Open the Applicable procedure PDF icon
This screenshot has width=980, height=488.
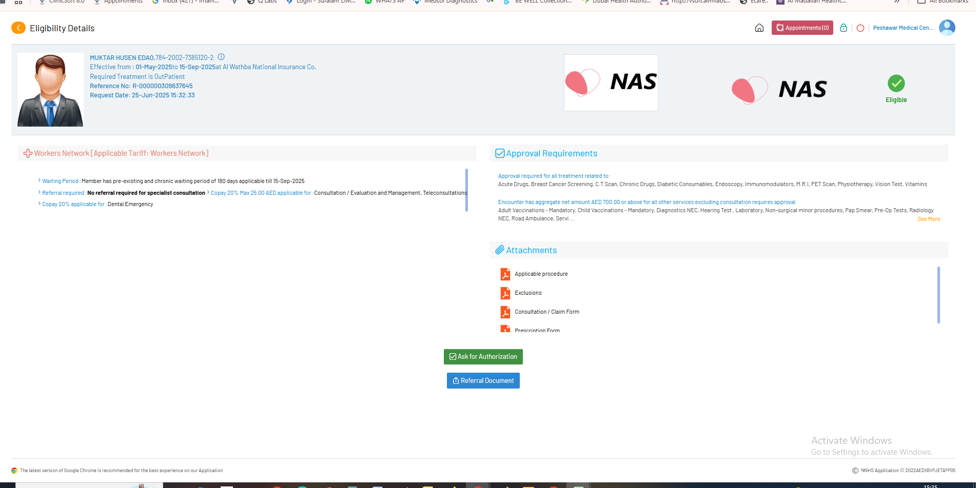coord(505,274)
